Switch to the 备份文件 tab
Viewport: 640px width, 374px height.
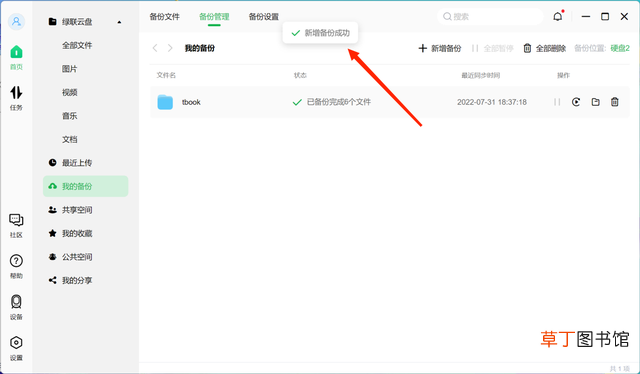tap(164, 17)
